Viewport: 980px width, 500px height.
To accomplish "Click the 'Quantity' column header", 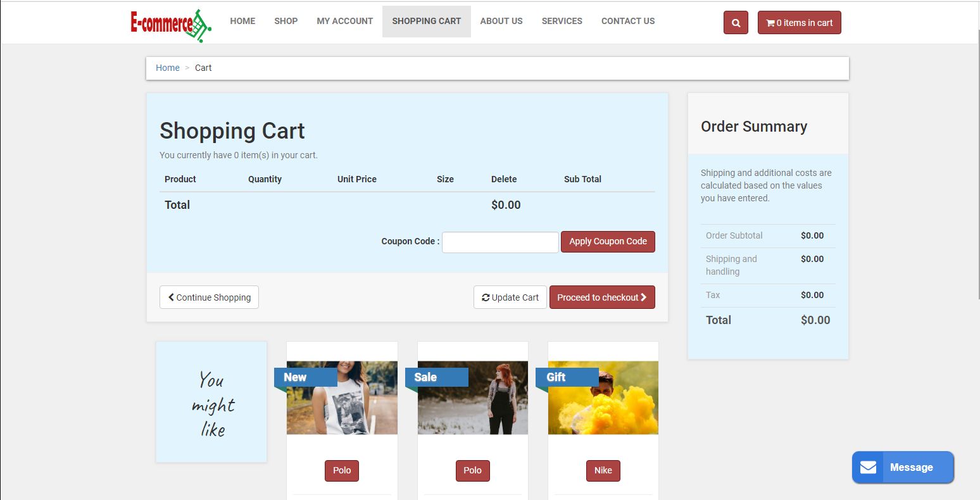I will (265, 179).
